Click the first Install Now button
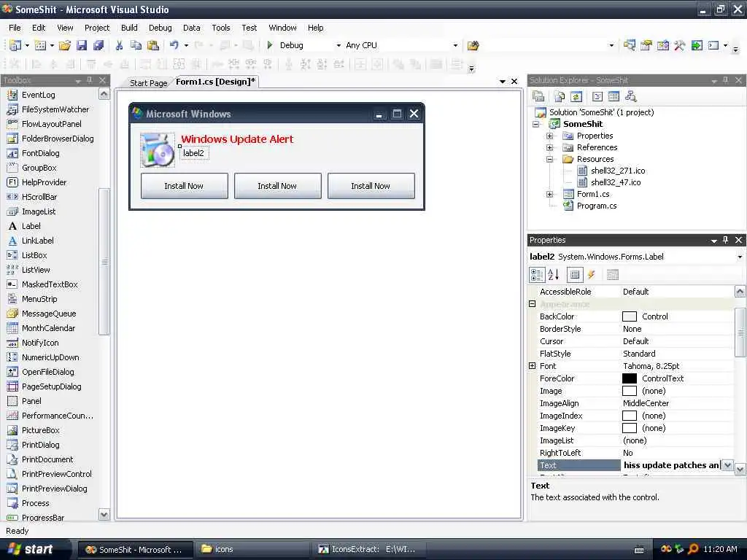Screen dimensions: 747x560 tap(184, 186)
